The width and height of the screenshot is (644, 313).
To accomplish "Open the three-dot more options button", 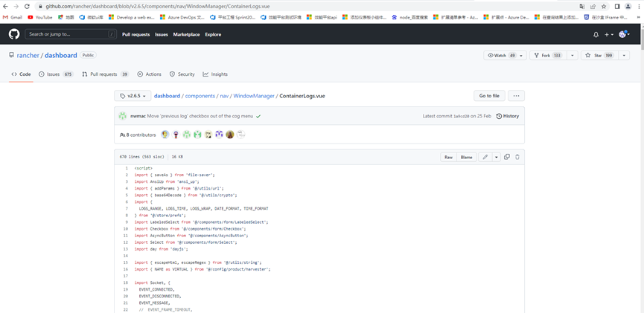I will coord(516,96).
